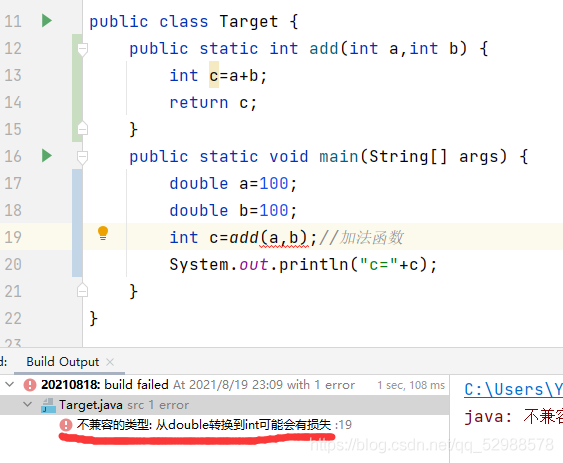Click the error icon beside the incompatible types message

pos(66,425)
